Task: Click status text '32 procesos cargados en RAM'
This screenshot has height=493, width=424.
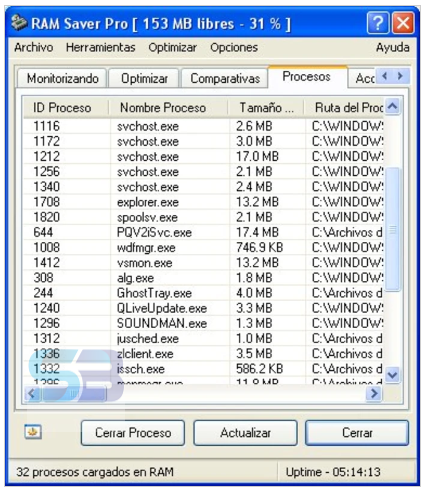Action: pyautogui.click(x=95, y=472)
